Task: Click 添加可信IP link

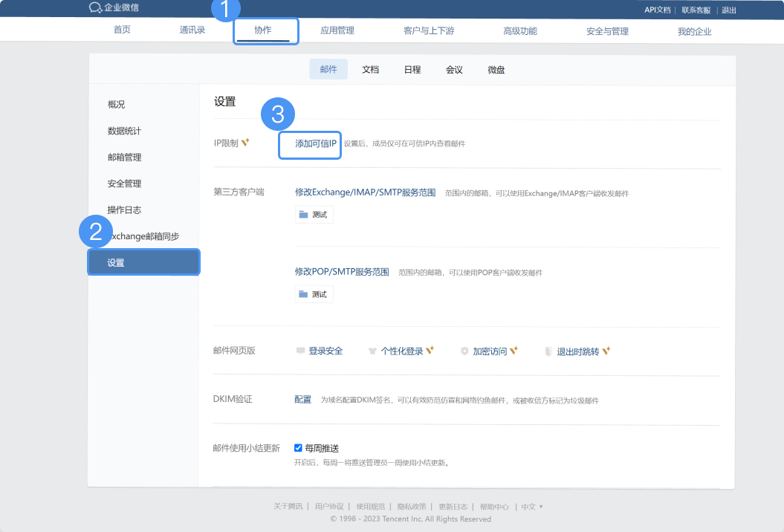Action: (x=316, y=143)
